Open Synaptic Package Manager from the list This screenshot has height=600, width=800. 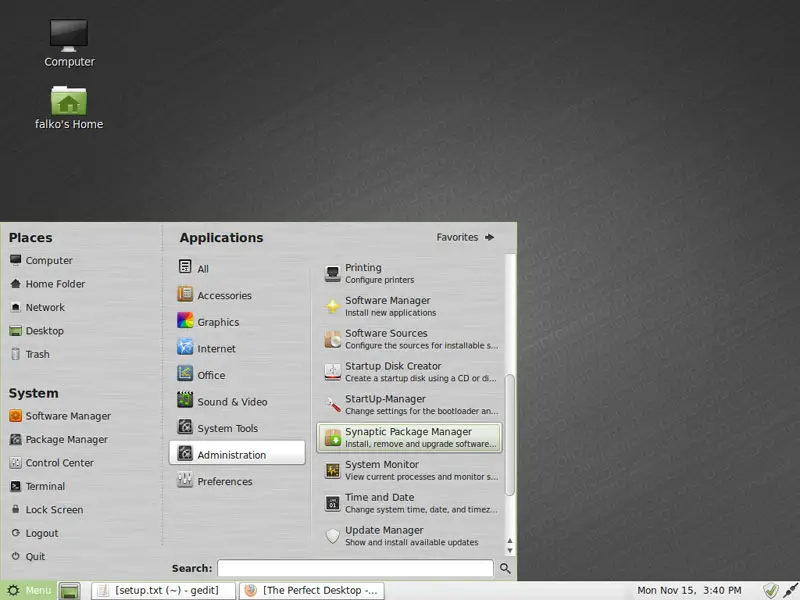point(409,438)
